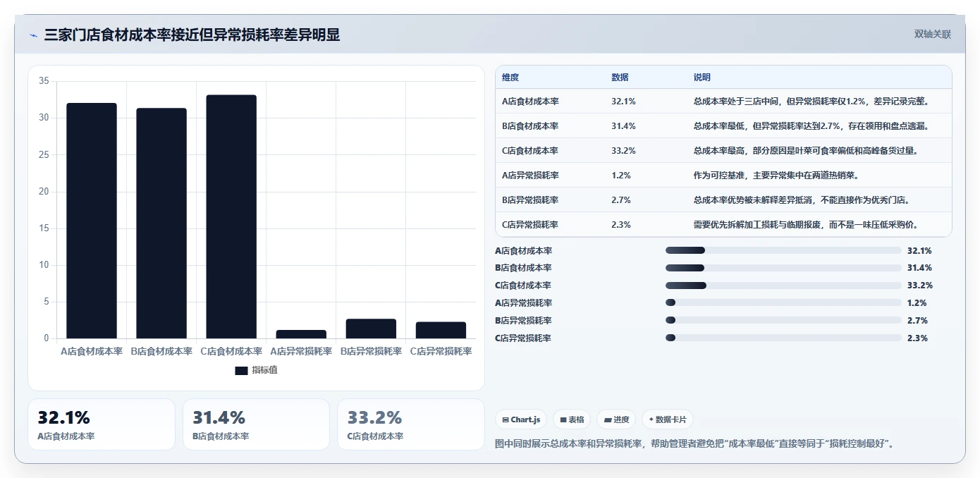Click the 进度 tag chip

point(616,419)
